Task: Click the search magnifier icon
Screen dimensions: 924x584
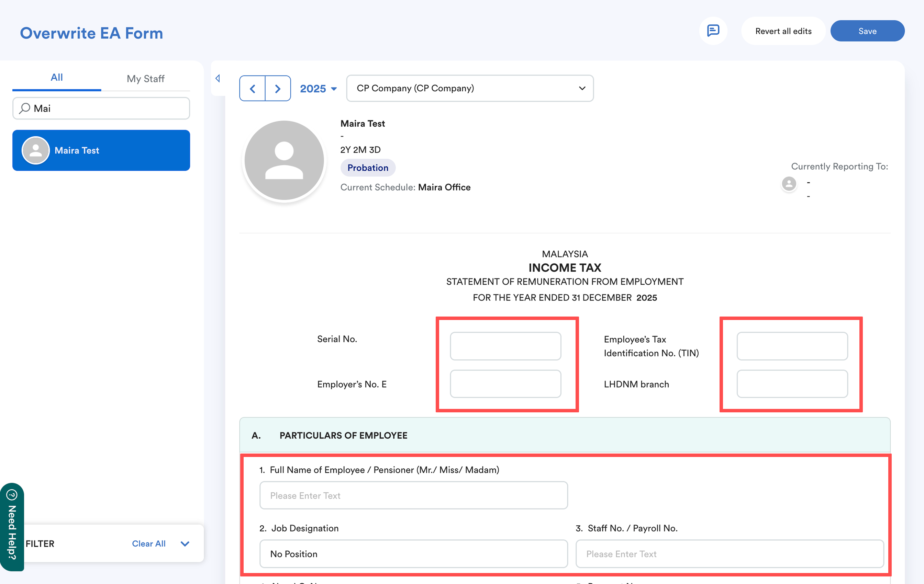Action: [25, 108]
